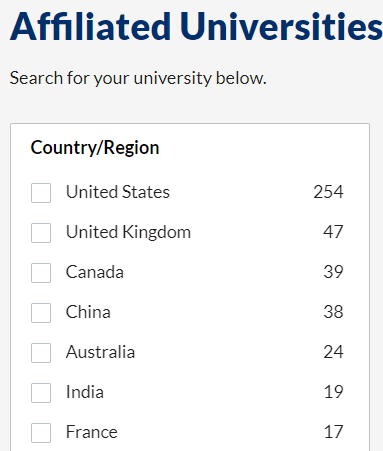Click the Country/Region filter heading
Screen dimensions: 383x451
95,148
